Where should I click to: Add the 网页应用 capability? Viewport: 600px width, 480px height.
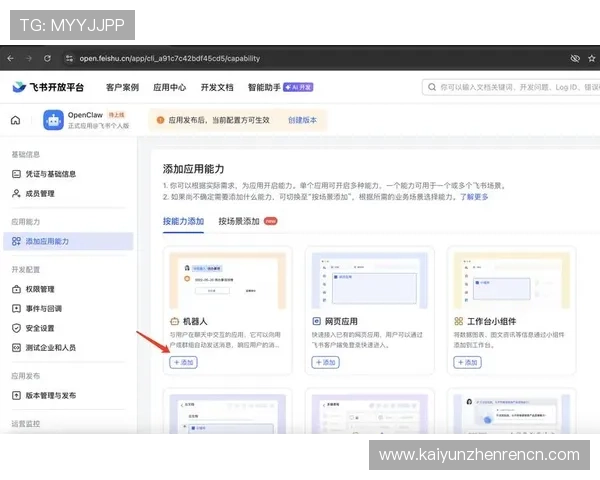pyautogui.click(x=326, y=362)
